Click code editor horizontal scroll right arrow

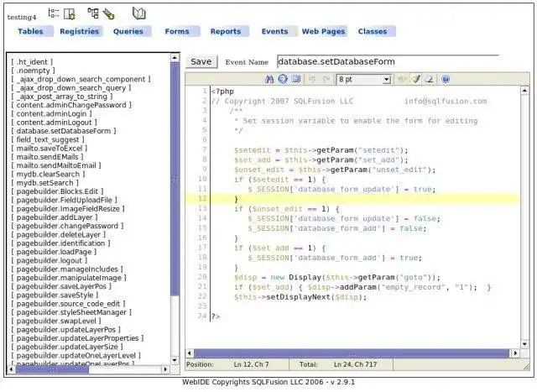(515, 353)
